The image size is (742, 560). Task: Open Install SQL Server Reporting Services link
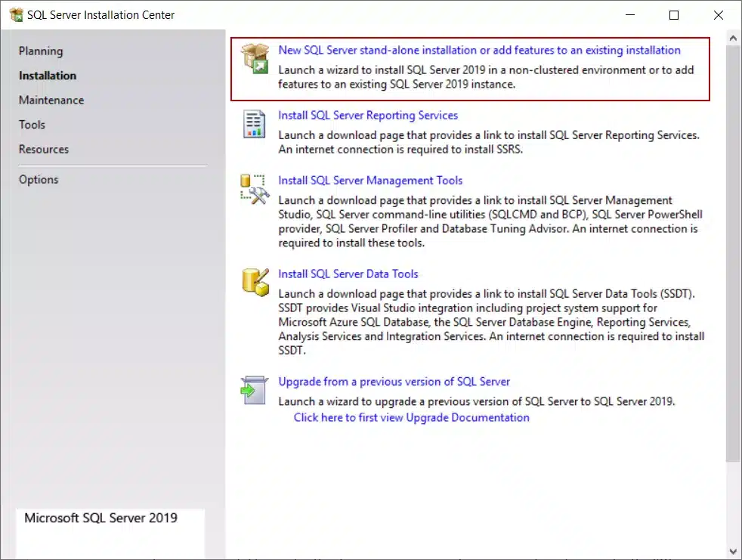(x=368, y=116)
